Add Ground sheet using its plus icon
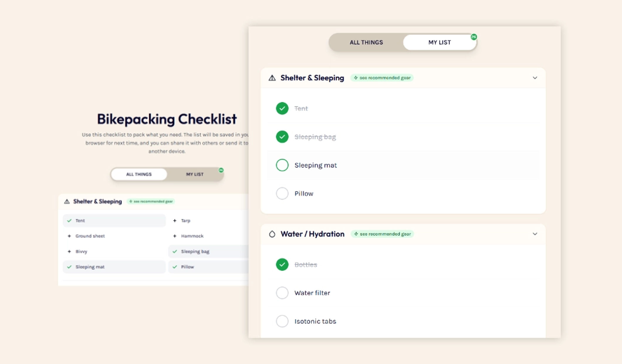The width and height of the screenshot is (622, 364). coord(69,236)
